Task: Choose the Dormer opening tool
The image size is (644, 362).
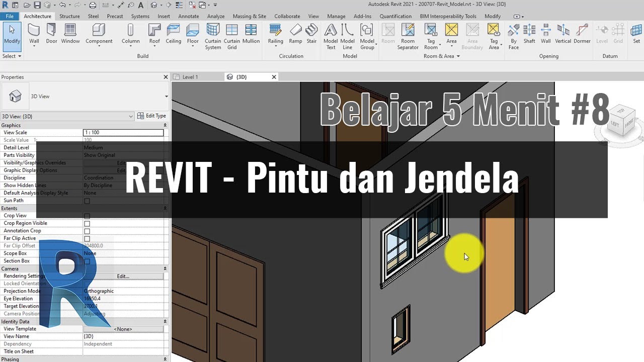Action: pos(582,34)
